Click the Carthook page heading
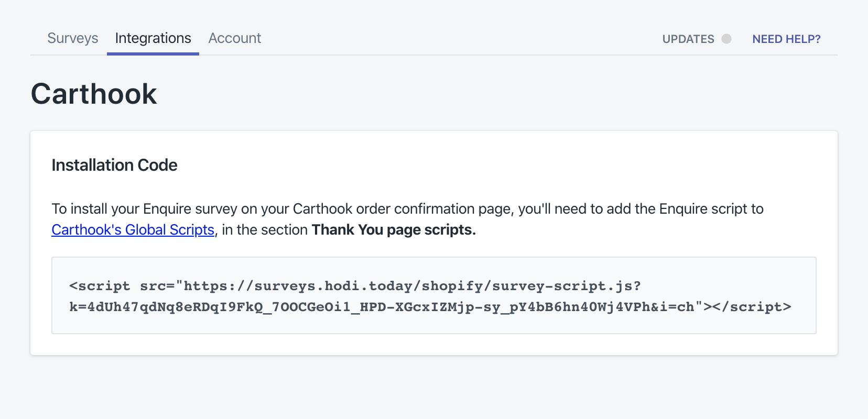The height and width of the screenshot is (419, 868). 94,94
